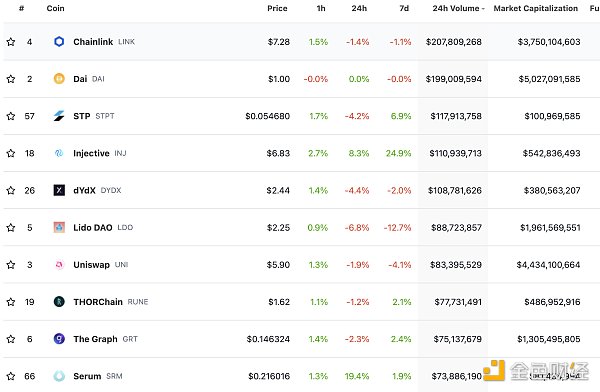
Task: Click the dYdX coin logo icon
Action: 59,190
